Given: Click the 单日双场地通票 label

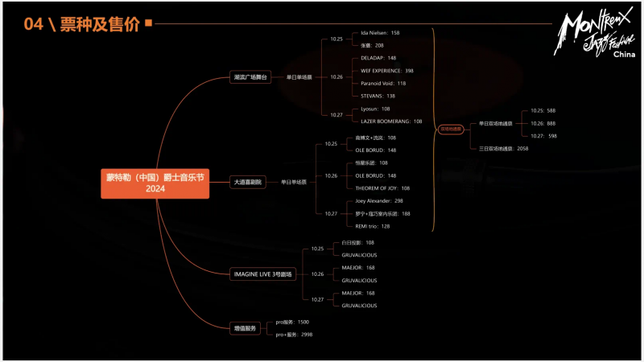Looking at the screenshot, I should click(x=496, y=124).
